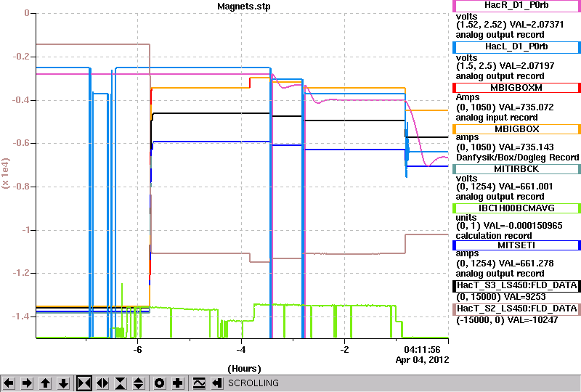Click the SCROLLING status label
The width and height of the screenshot is (581, 392).
(x=253, y=383)
